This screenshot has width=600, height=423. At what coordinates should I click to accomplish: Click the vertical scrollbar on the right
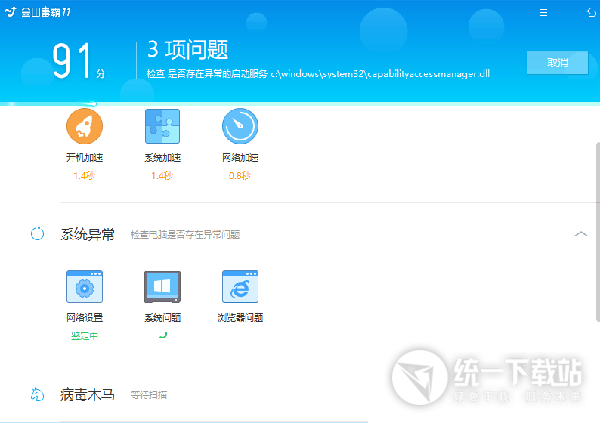[x=596, y=230]
